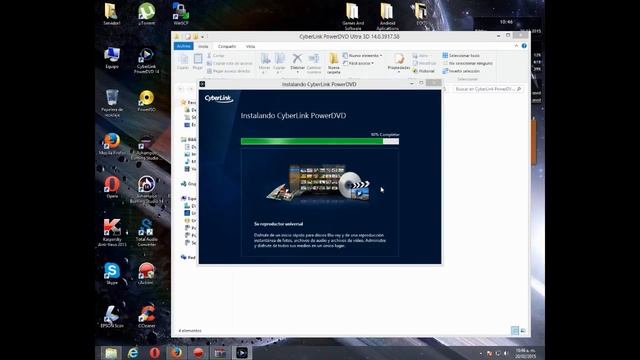Click the installer progress bar
The width and height of the screenshot is (640, 360).
[320, 141]
